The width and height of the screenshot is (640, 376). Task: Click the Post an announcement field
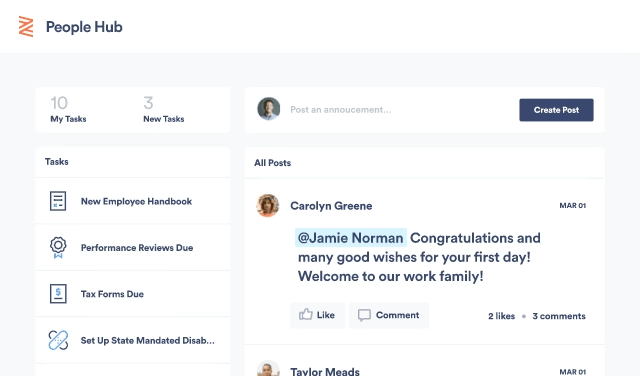click(341, 110)
